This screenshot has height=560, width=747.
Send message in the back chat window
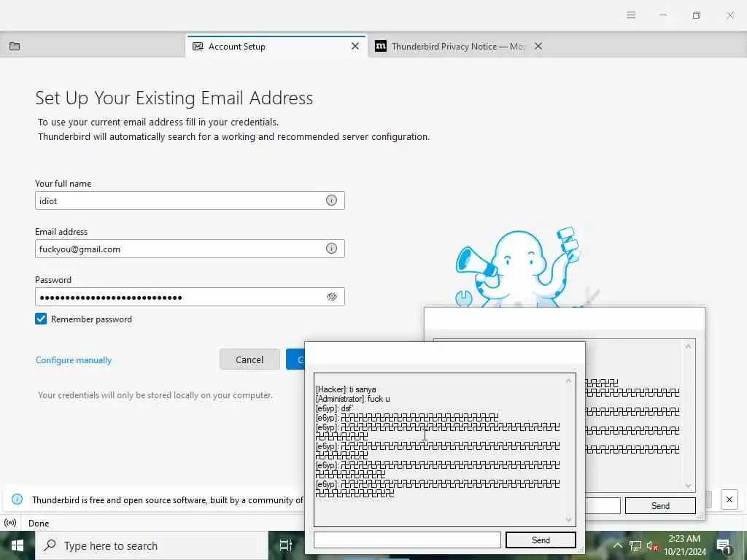click(x=660, y=506)
